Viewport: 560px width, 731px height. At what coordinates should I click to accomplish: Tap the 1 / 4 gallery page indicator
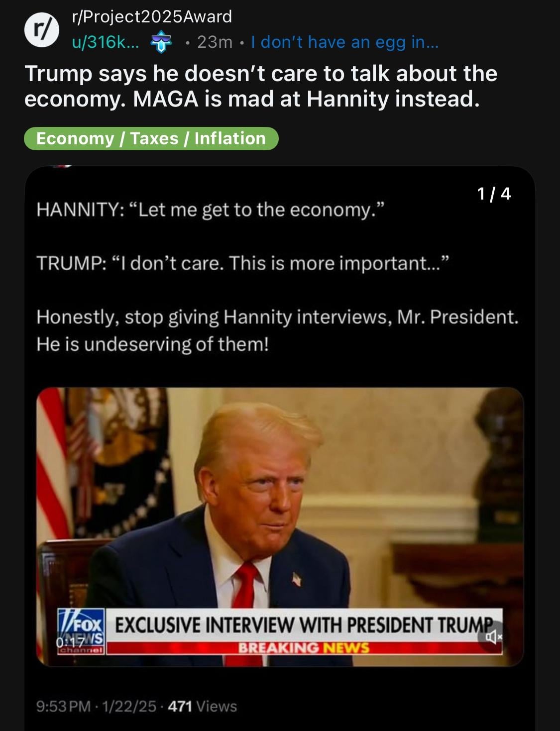[494, 194]
